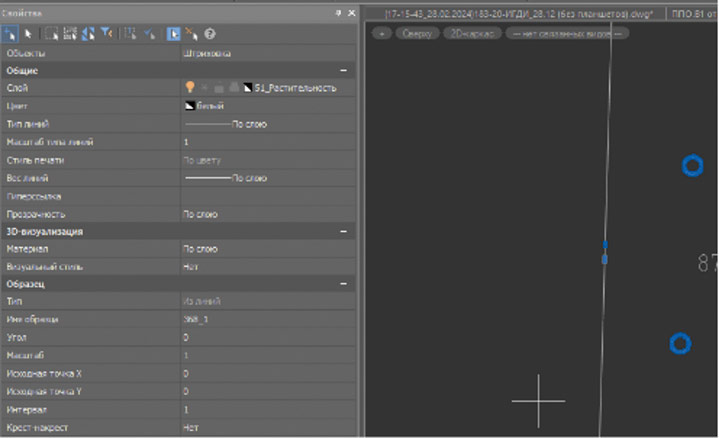Image resolution: width=719 pixels, height=438 pixels.
Task: Open the Материал value По слою
Action: (269, 249)
